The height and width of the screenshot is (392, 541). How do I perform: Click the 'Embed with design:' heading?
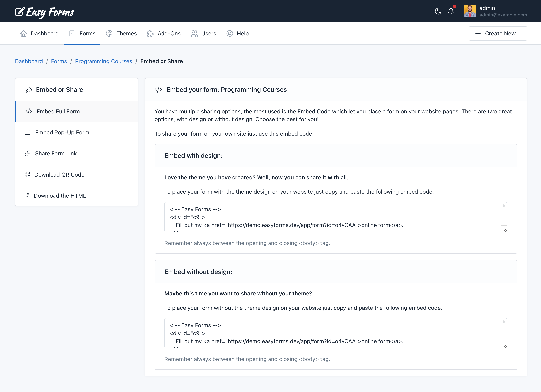[194, 156]
